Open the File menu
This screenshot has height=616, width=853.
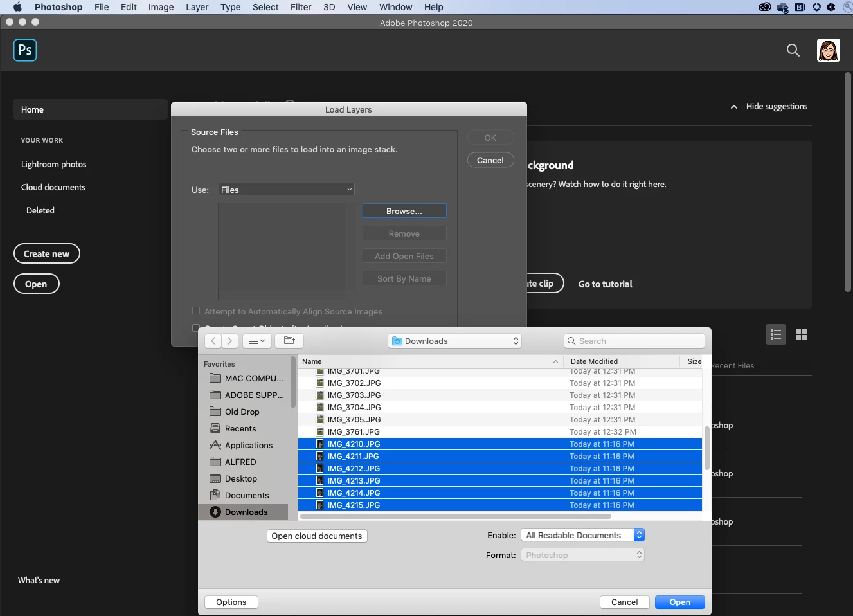pos(102,7)
